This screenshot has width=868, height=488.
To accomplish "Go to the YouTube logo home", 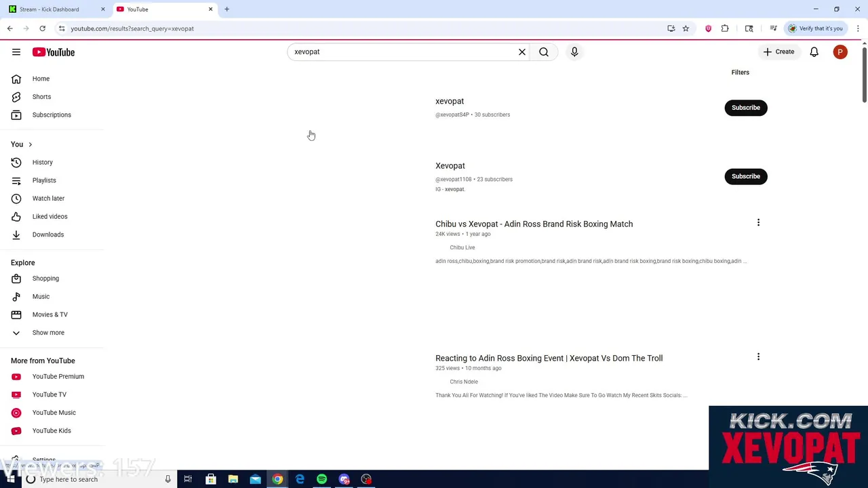I will 54,52.
